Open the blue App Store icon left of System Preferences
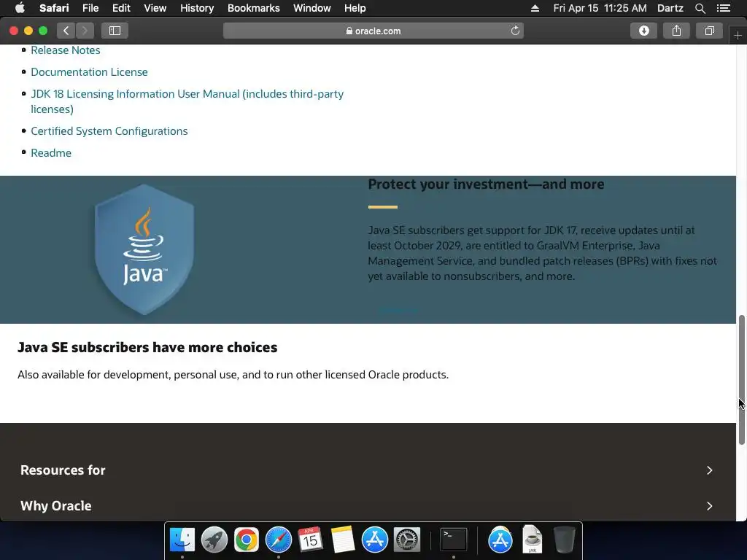747x560 pixels. pyautogui.click(x=375, y=540)
